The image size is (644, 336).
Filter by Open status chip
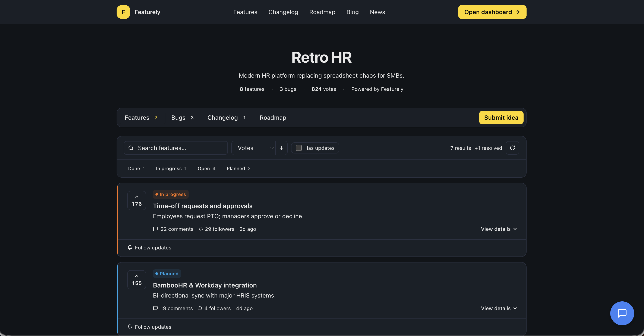(206, 168)
